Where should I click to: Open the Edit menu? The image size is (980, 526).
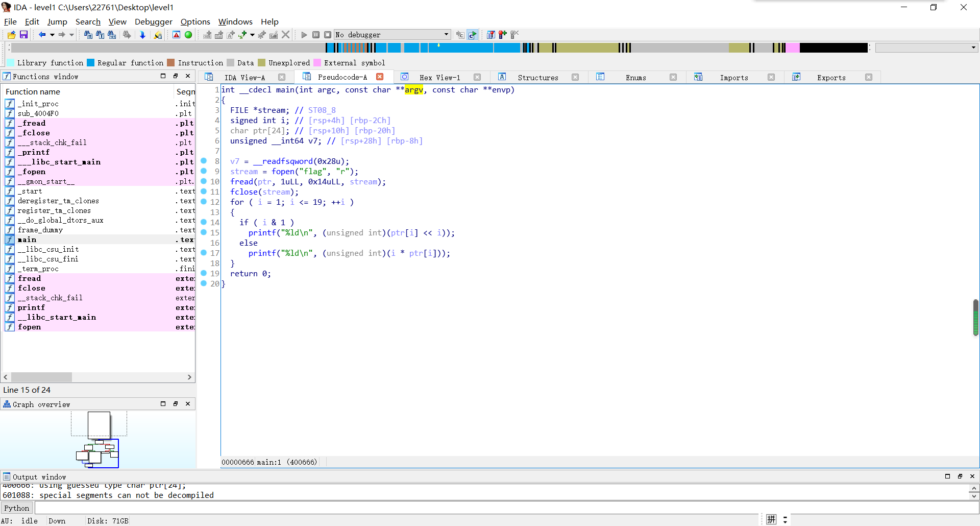click(x=32, y=21)
